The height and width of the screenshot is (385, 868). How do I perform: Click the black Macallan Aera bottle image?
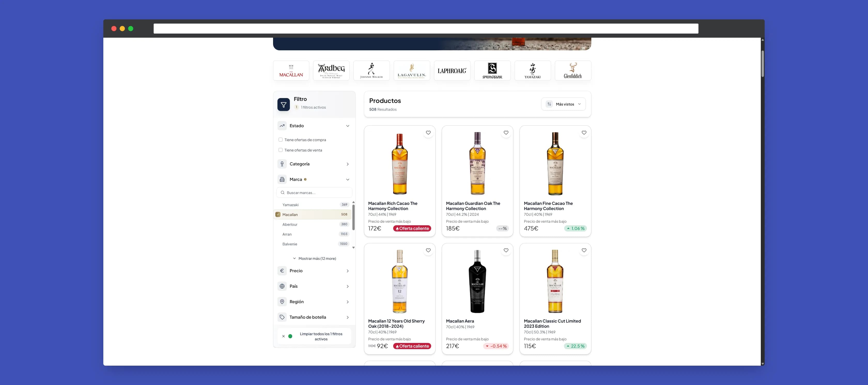click(477, 282)
